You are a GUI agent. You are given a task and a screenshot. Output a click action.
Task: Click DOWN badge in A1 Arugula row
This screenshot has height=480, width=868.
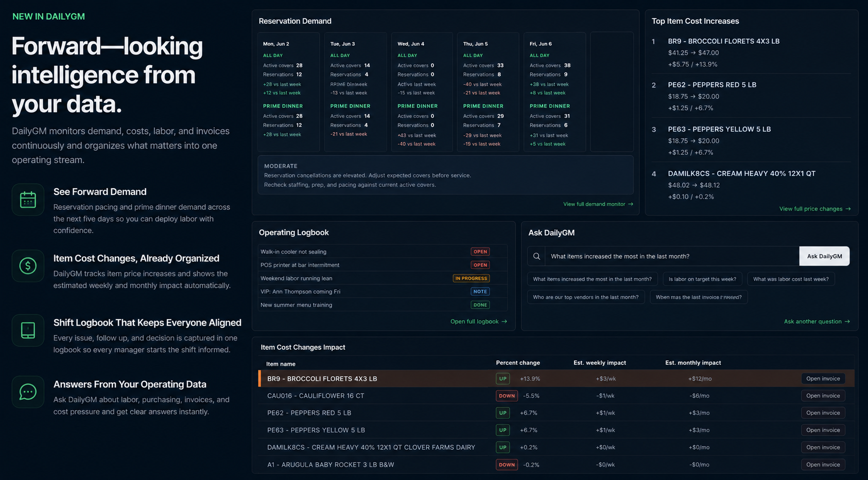click(x=507, y=465)
